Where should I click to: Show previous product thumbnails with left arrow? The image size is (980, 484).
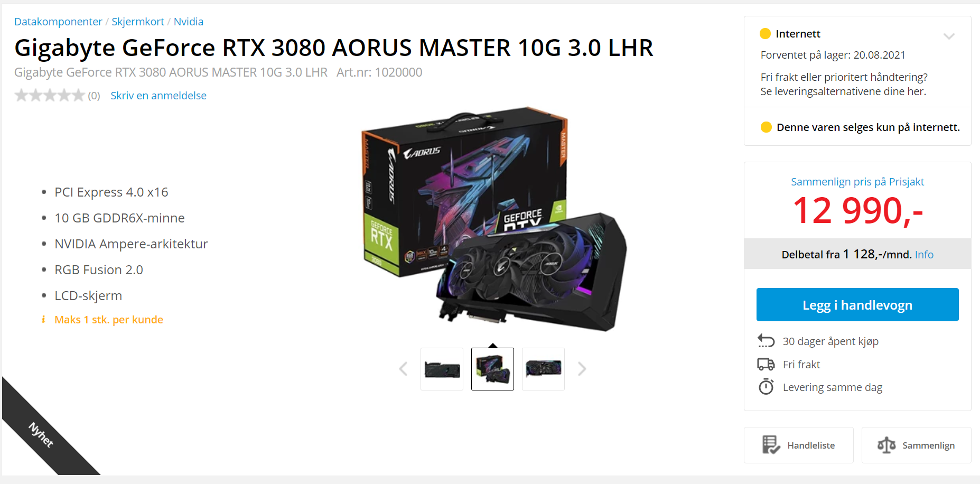[403, 369]
